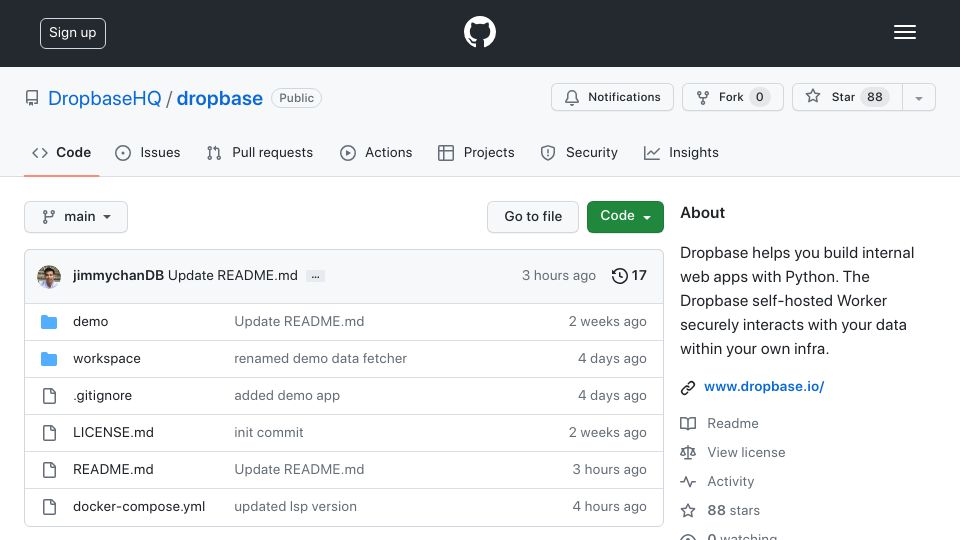960x540 pixels.
Task: Open the GitHub logo home link
Action: tap(479, 32)
